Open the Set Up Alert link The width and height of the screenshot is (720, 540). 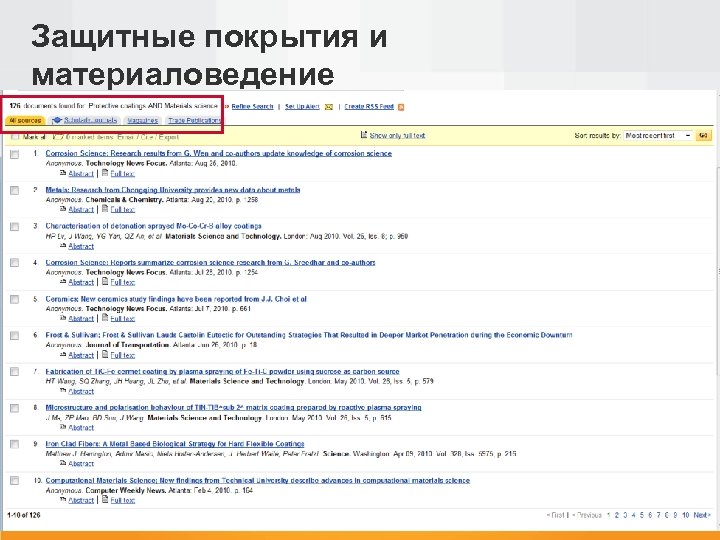[x=302, y=107]
